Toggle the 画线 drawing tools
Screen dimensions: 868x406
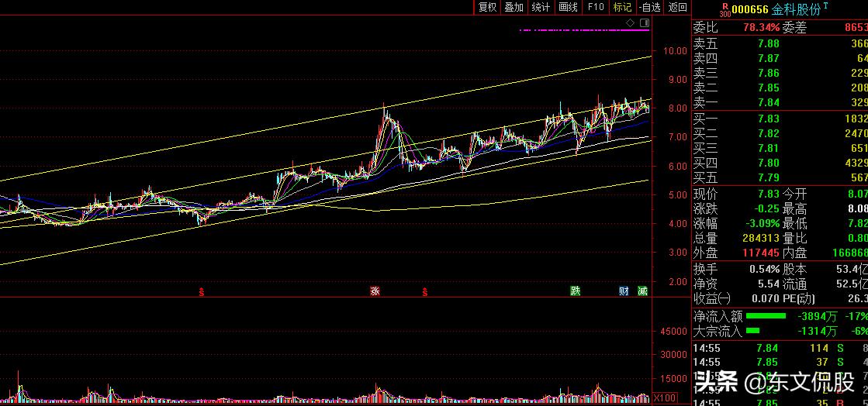568,7
